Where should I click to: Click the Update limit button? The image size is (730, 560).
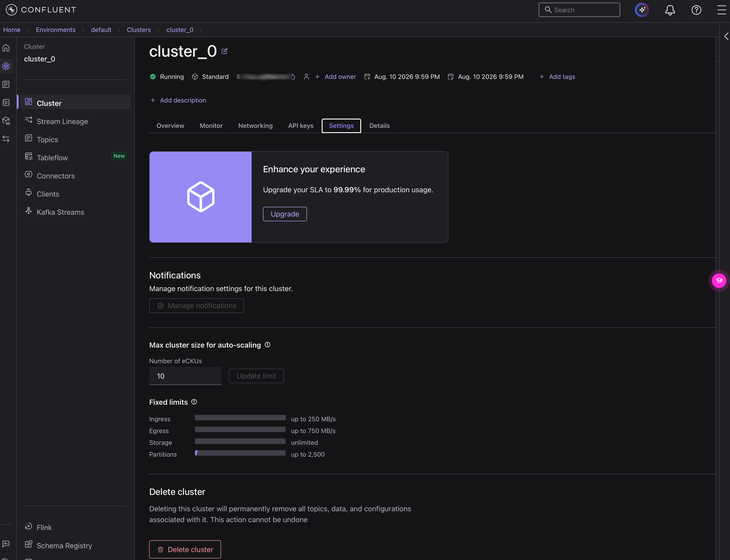tap(256, 376)
